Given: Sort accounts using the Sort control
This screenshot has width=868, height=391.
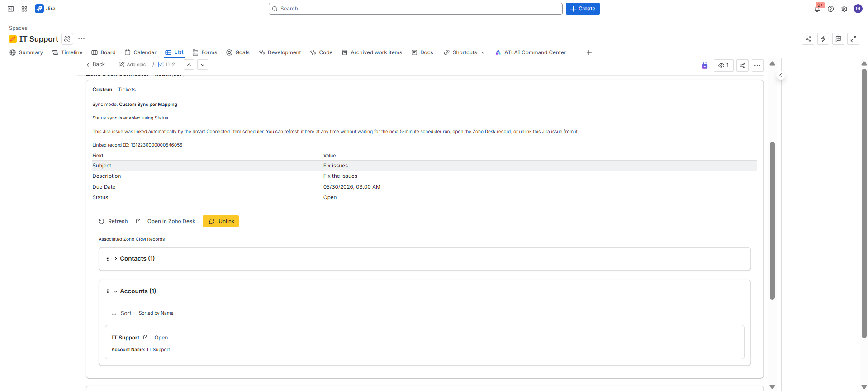Looking at the screenshot, I should tap(121, 313).
